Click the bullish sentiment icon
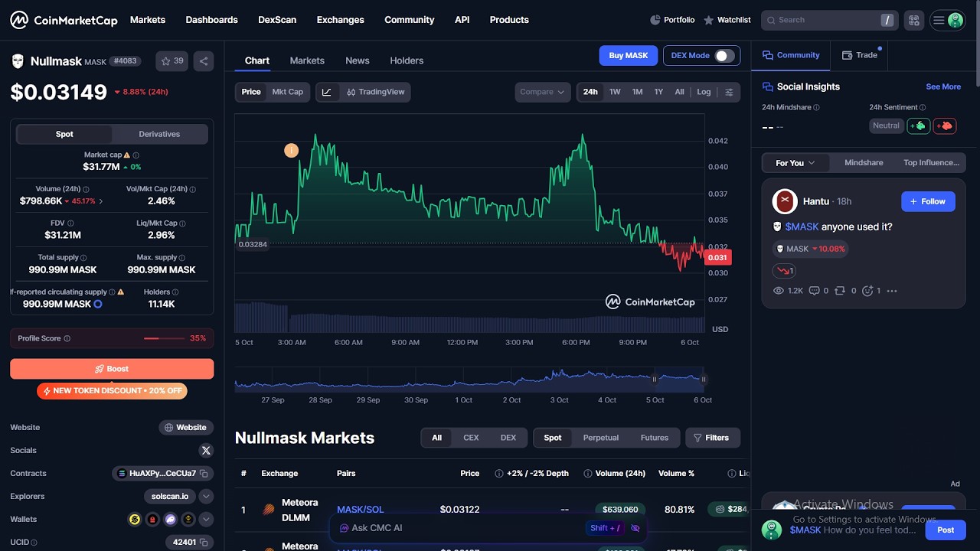 click(x=919, y=126)
